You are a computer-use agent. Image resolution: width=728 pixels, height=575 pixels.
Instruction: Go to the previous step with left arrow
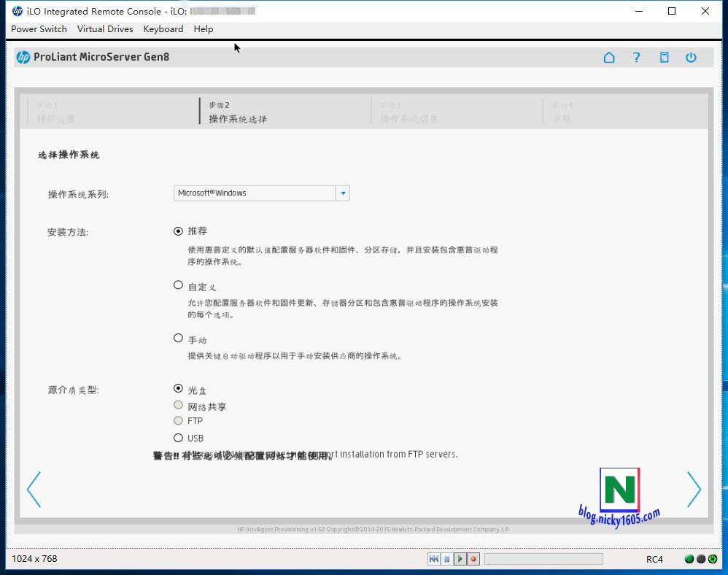[34, 489]
